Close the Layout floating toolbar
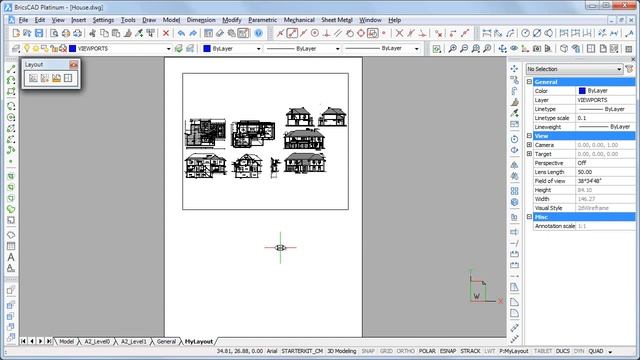 (73, 64)
